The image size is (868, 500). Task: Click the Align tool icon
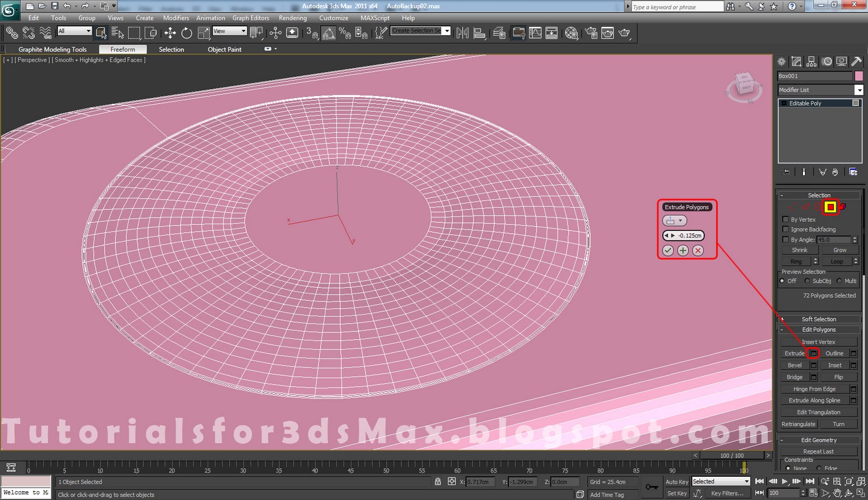[479, 33]
